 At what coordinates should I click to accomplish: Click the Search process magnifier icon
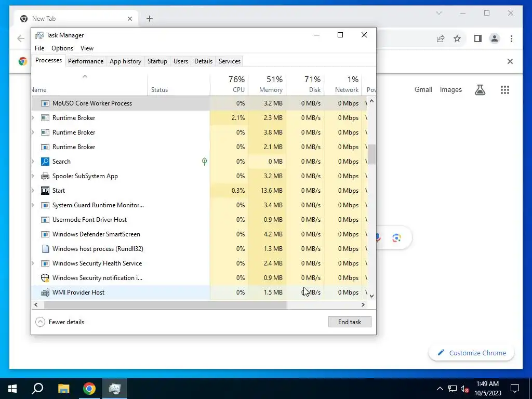[45, 162]
